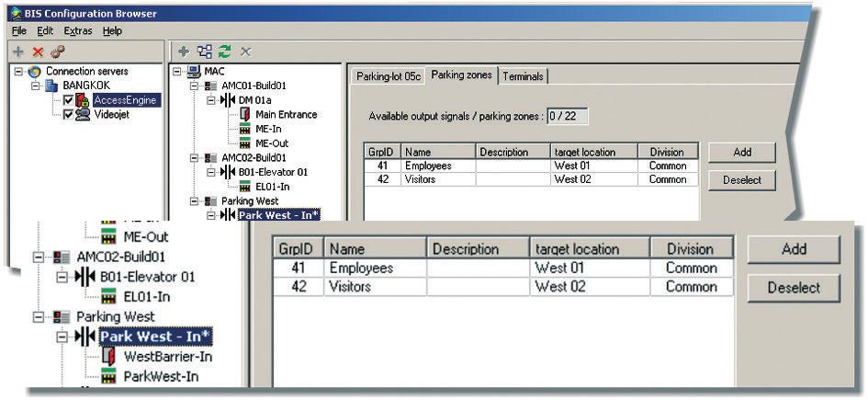Click the MAC computer icon
This screenshot has width=868, height=400.
194,72
